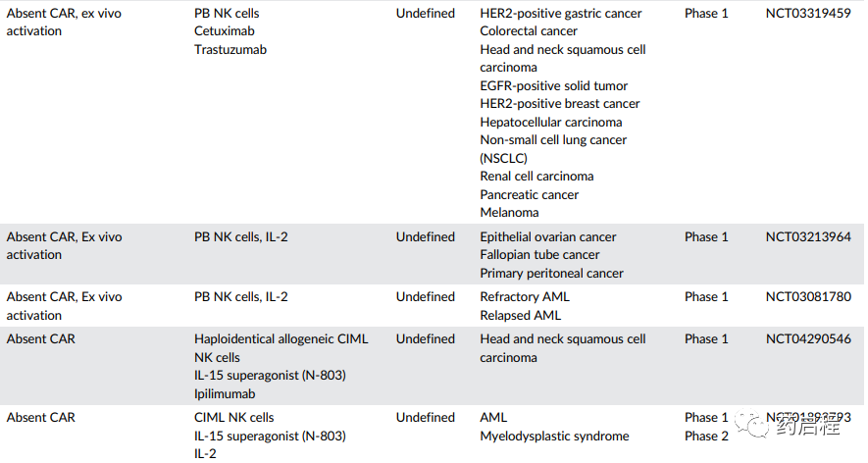Click trial ID NCT03081780
The image size is (868, 463).
808,297
